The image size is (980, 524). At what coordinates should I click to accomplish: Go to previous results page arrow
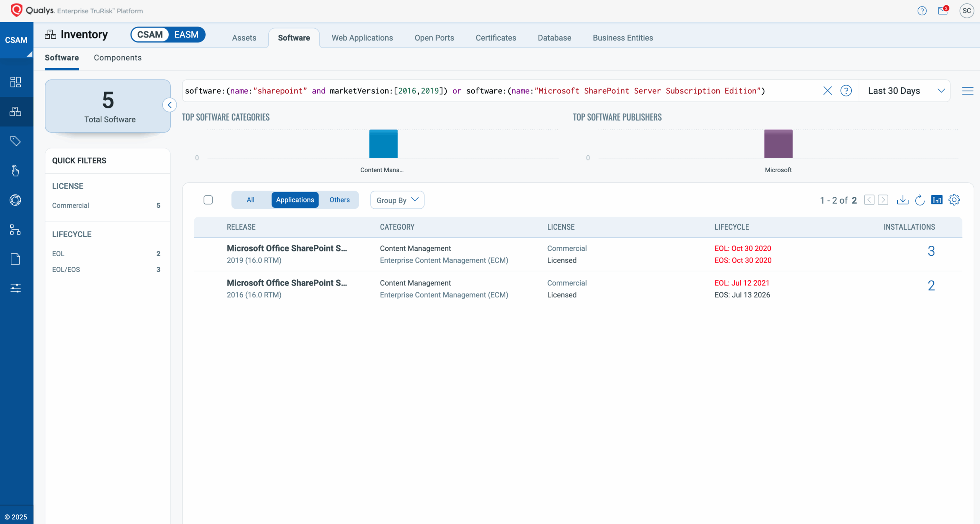[869, 200]
